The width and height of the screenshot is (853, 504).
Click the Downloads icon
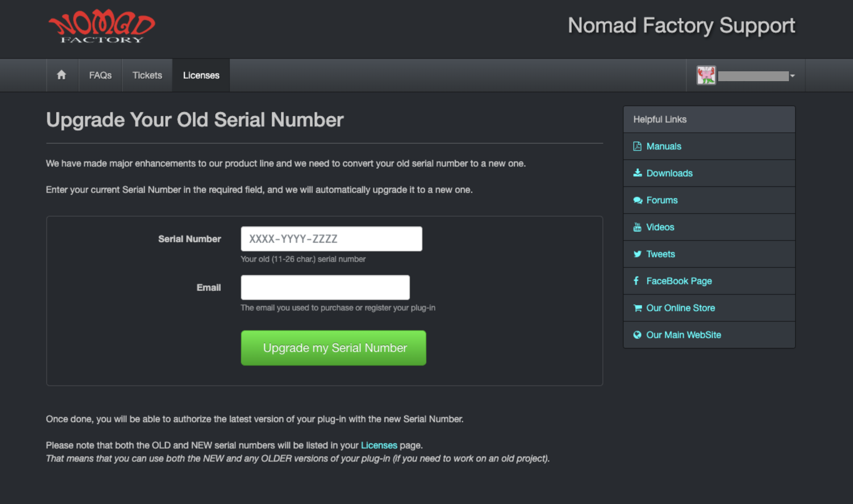[x=638, y=173]
